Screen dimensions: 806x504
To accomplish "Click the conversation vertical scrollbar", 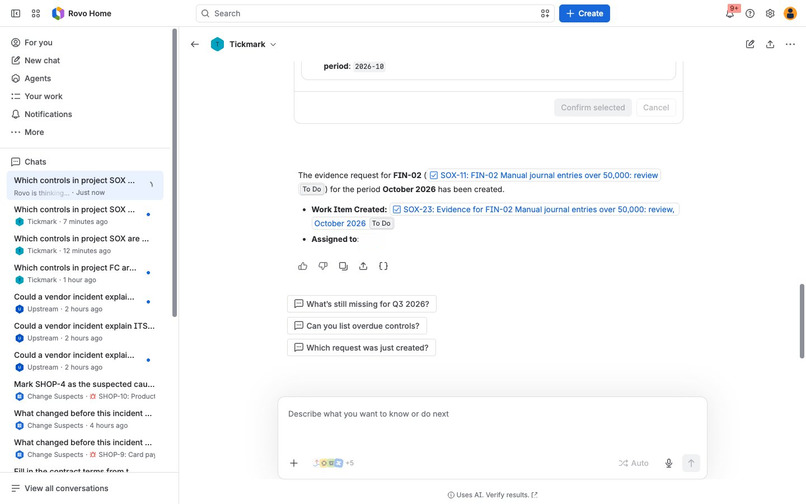I will coord(801,321).
